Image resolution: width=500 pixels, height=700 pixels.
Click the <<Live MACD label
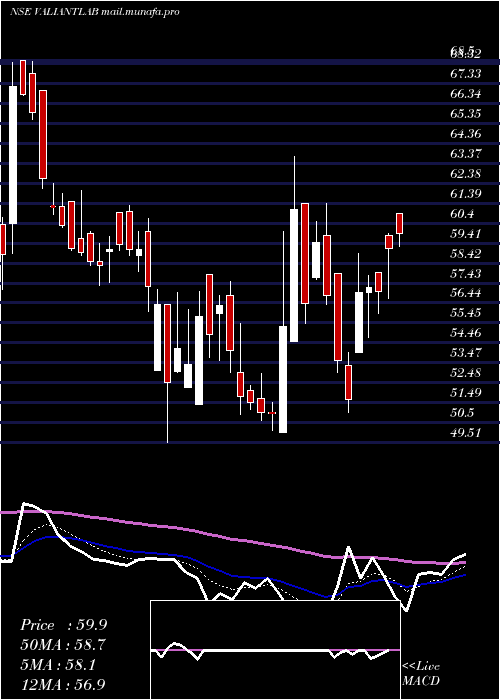point(421,673)
